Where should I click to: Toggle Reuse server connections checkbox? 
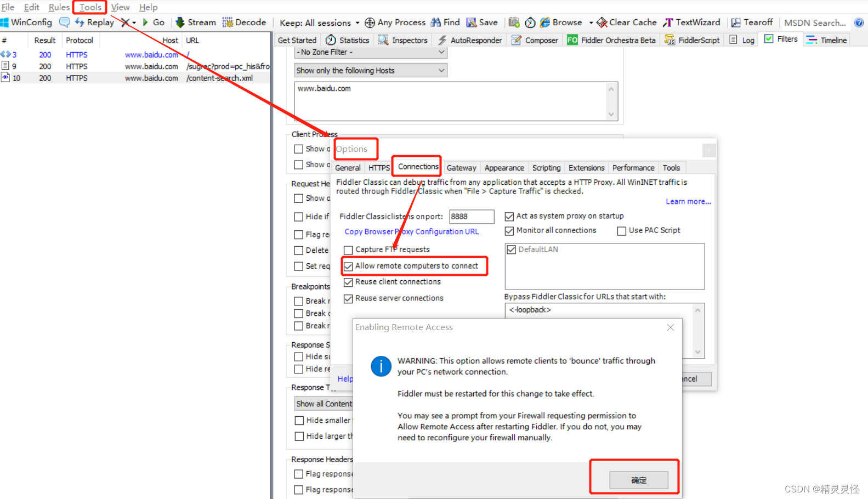click(x=348, y=299)
